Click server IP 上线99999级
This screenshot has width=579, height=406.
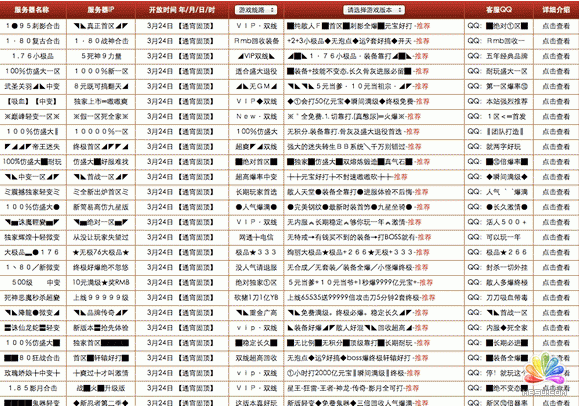click(101, 298)
